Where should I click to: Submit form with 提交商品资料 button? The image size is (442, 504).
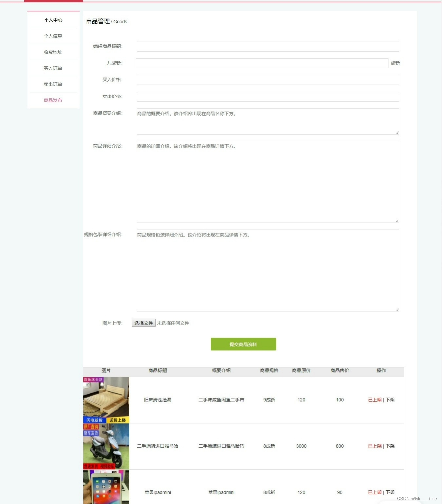[x=243, y=344]
